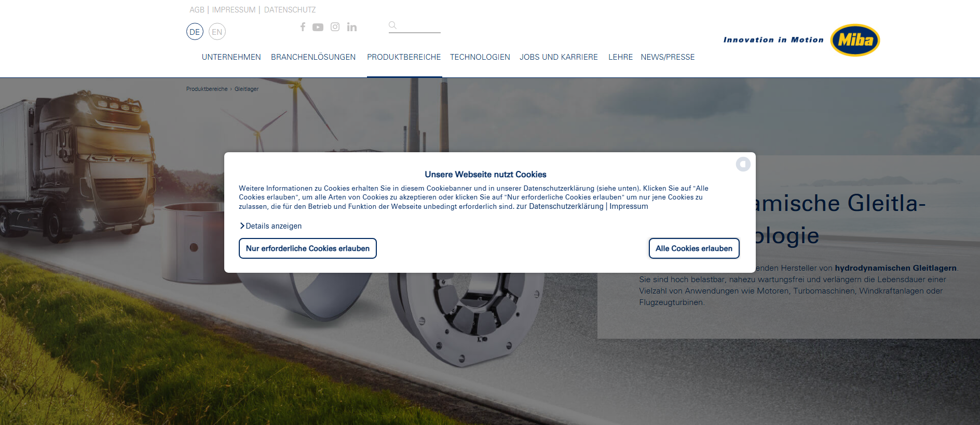The image size is (980, 425).
Task: Open the LEHRE menu
Action: point(621,57)
